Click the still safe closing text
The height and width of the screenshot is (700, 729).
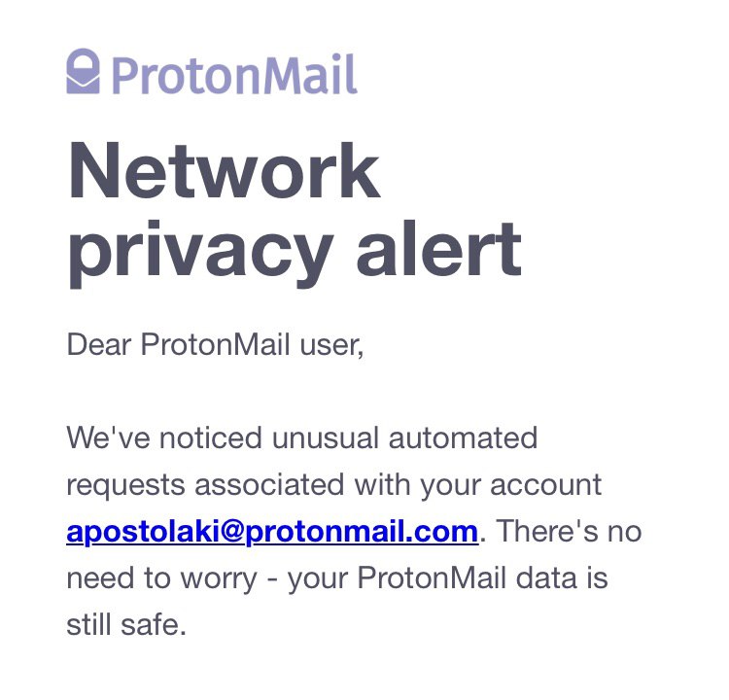coord(126,624)
